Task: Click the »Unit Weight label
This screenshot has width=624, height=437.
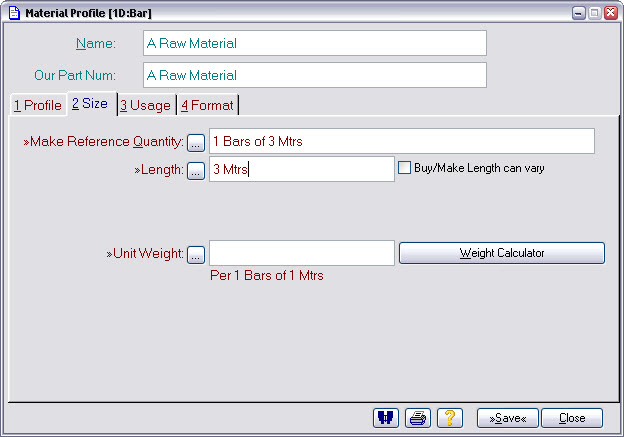Action: 145,254
